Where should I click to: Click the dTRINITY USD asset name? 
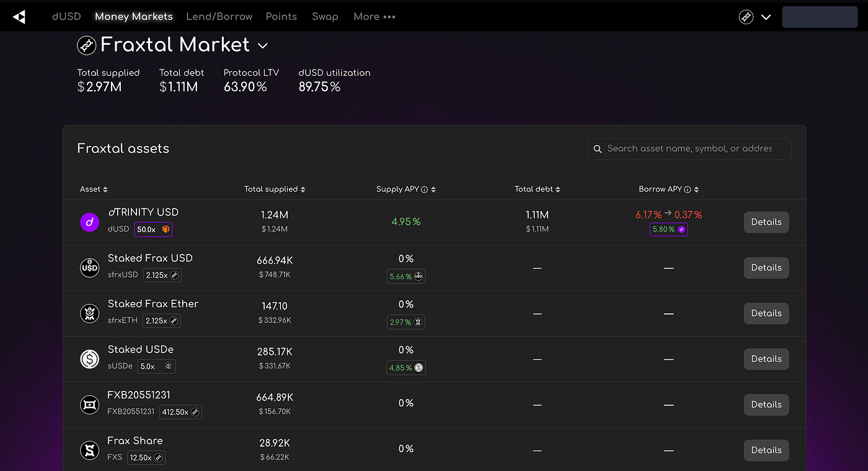tap(143, 212)
